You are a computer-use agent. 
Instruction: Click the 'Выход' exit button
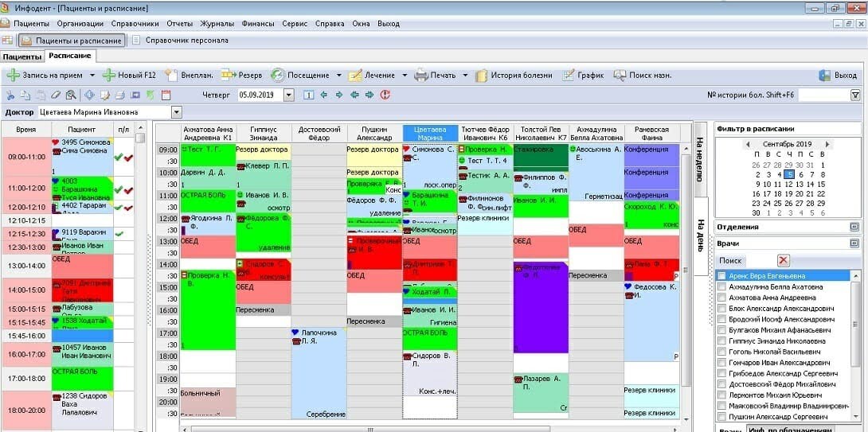(x=838, y=76)
